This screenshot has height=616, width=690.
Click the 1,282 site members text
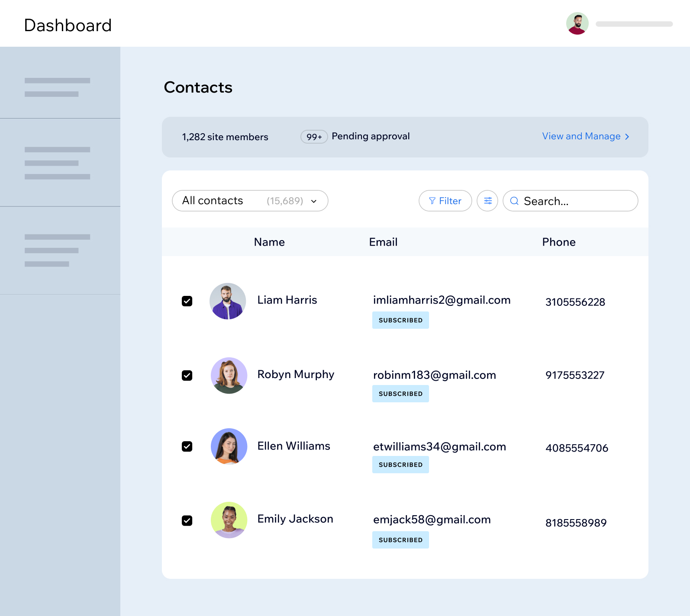point(225,137)
